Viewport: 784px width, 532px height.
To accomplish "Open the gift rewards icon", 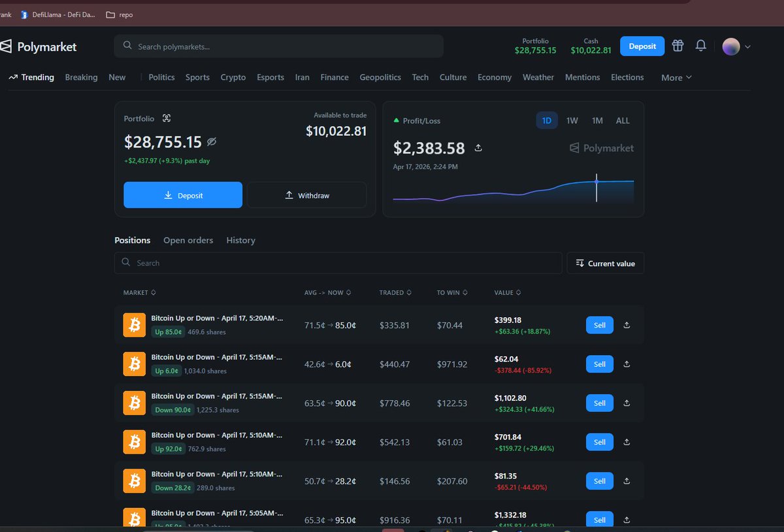I will pos(678,46).
